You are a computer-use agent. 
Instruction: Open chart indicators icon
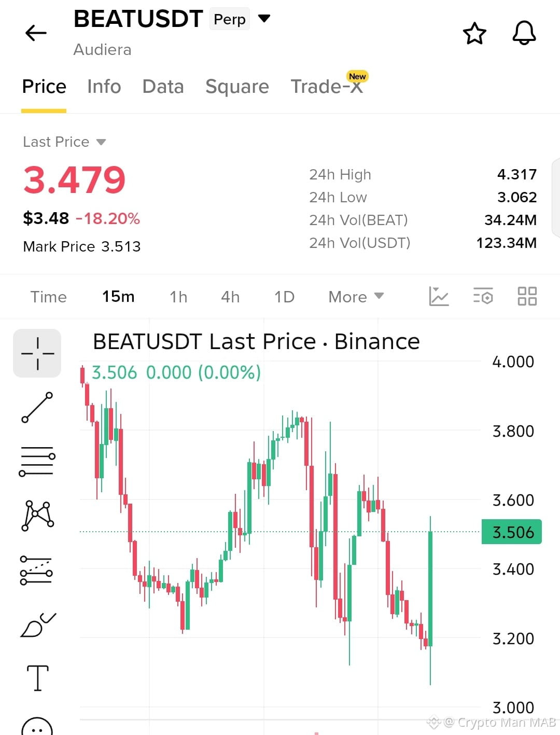tap(439, 296)
